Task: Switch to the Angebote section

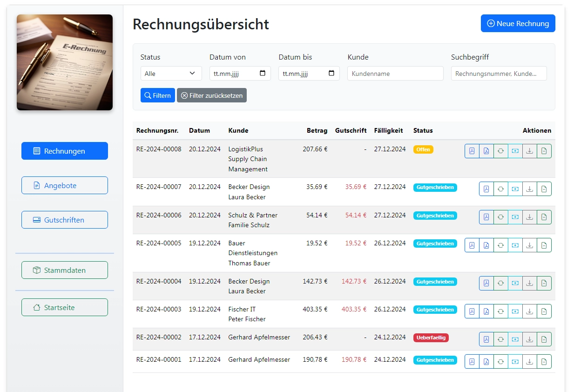Action: [64, 185]
